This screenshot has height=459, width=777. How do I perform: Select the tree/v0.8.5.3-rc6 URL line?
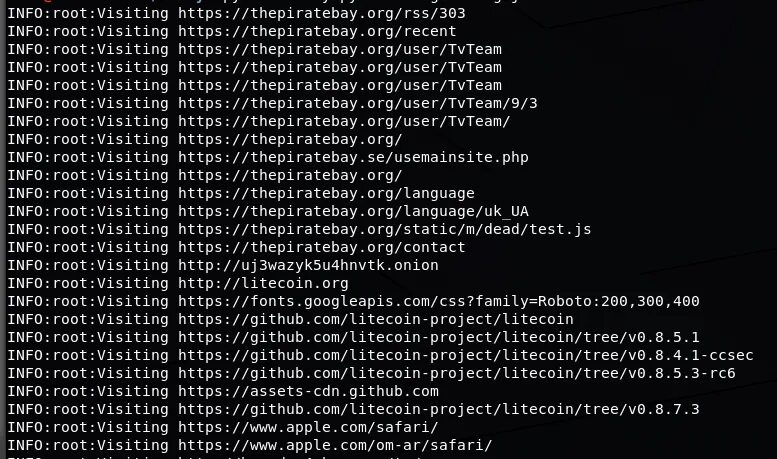[x=371, y=373]
